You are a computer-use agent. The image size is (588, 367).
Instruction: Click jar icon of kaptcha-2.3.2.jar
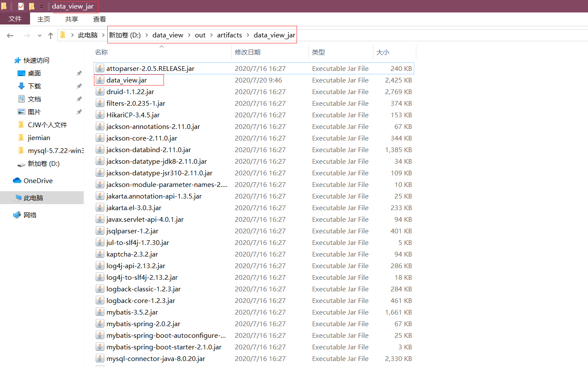(100, 254)
